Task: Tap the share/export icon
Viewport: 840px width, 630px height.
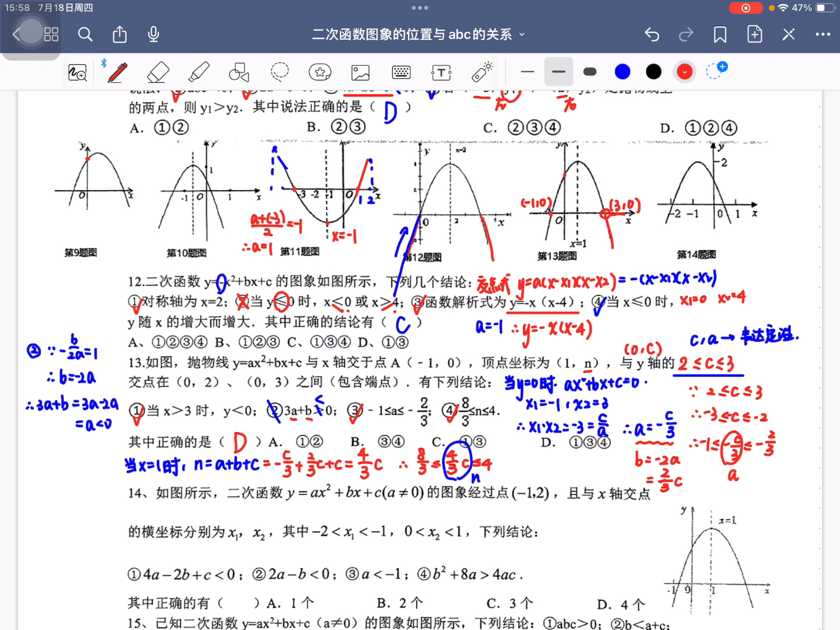Action: 120,34
